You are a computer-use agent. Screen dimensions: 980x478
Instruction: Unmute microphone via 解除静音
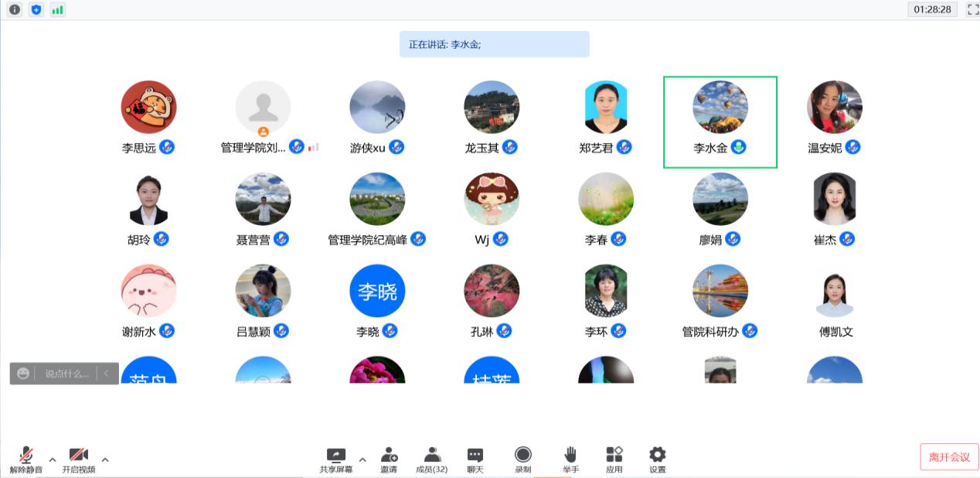[26, 455]
